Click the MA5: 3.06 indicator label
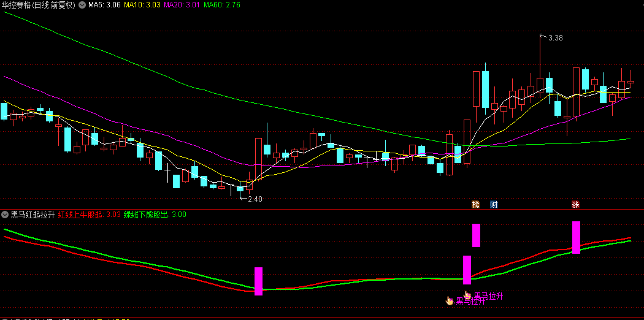 (x=104, y=5)
